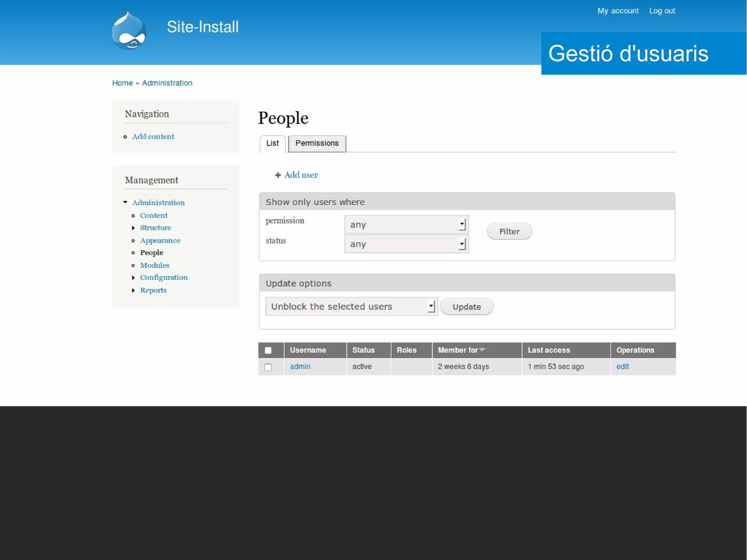Screen dimensions: 747x560
Task: Open the Unblock the selected users dropdown
Action: click(352, 306)
